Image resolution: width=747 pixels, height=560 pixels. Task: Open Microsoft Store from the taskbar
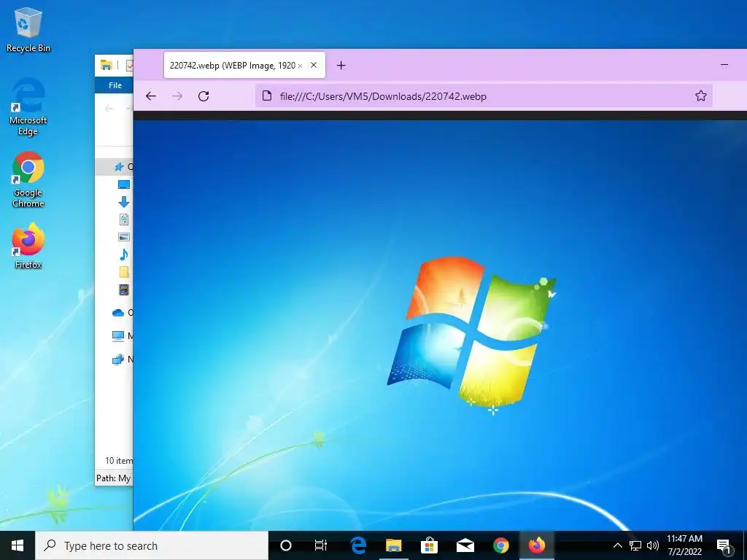[x=429, y=545]
